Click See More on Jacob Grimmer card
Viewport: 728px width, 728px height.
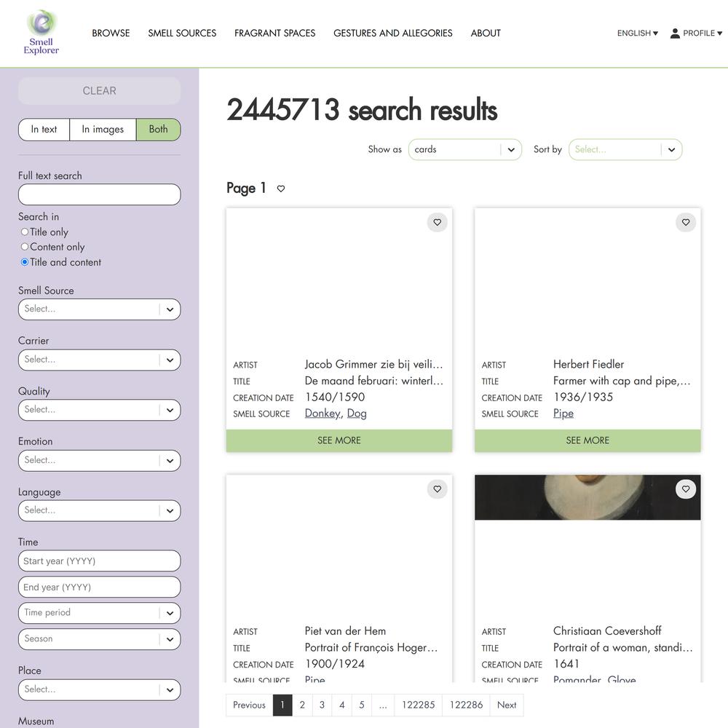339,440
